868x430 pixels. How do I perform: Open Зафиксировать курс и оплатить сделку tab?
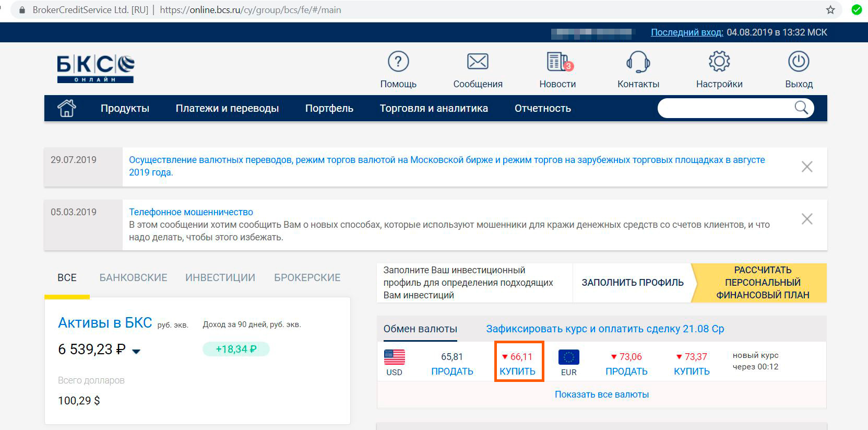coord(605,329)
